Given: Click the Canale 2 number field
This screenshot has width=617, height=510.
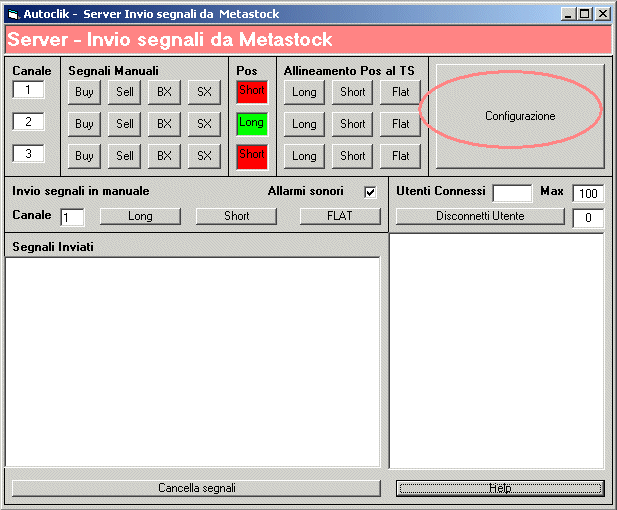Looking at the screenshot, I should pos(28,122).
